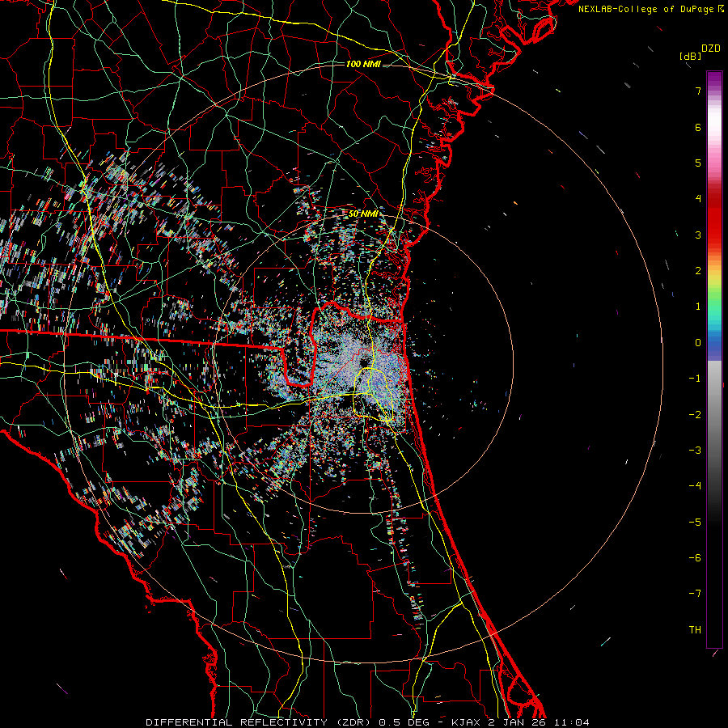Click the 2 value on the color scale
Image resolution: width=728 pixels, height=728 pixels.
point(698,271)
